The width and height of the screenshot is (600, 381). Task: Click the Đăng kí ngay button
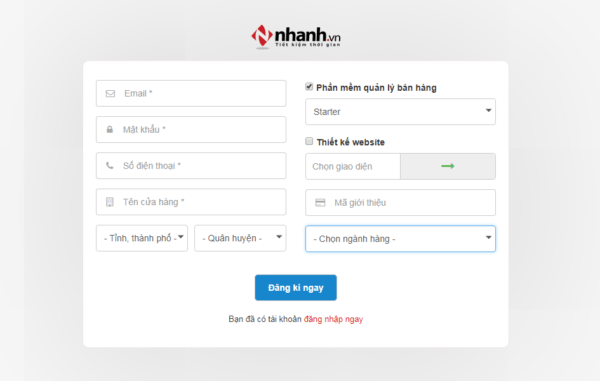pyautogui.click(x=296, y=288)
